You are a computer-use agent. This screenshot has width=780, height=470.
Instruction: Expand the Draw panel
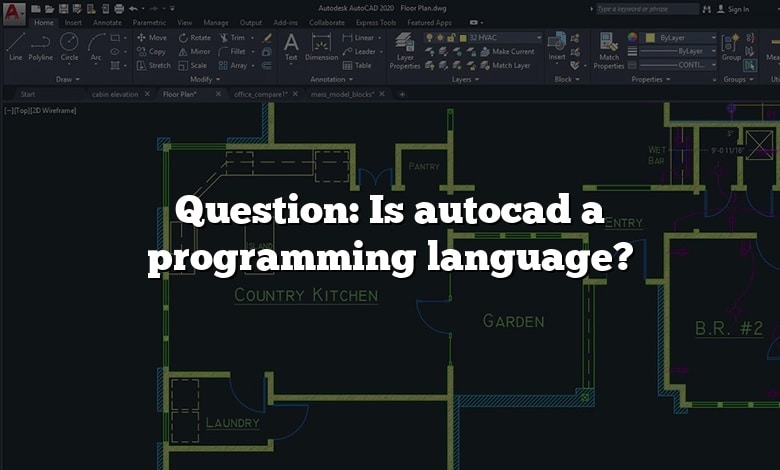[x=68, y=79]
